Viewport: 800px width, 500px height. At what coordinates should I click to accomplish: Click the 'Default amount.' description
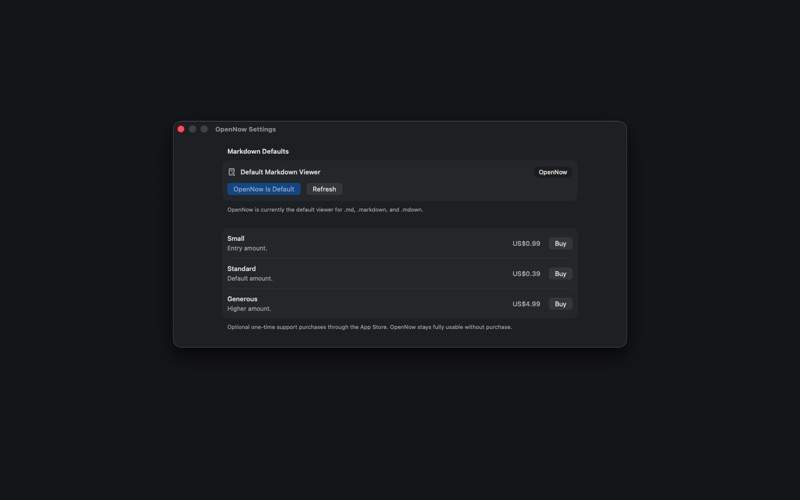click(x=249, y=278)
